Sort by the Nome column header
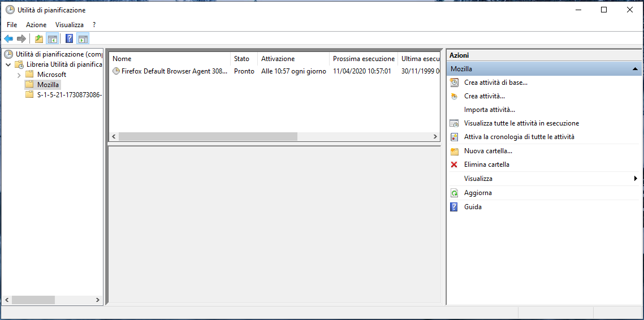 [x=170, y=59]
